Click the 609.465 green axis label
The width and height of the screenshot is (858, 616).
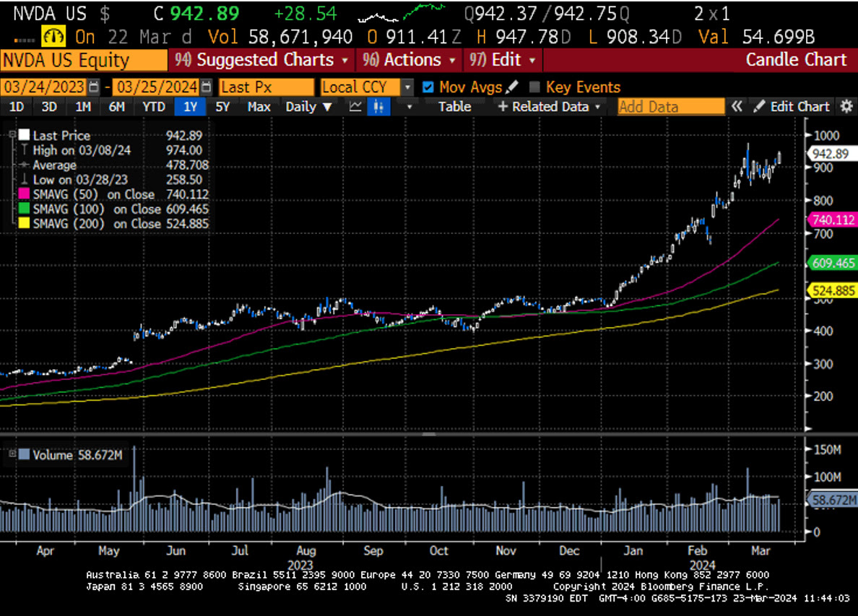pos(832,263)
